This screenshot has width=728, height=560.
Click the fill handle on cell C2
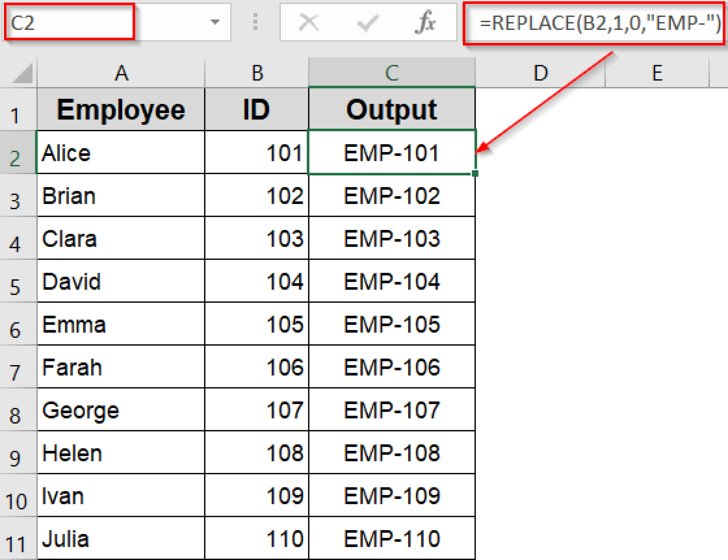coord(475,173)
